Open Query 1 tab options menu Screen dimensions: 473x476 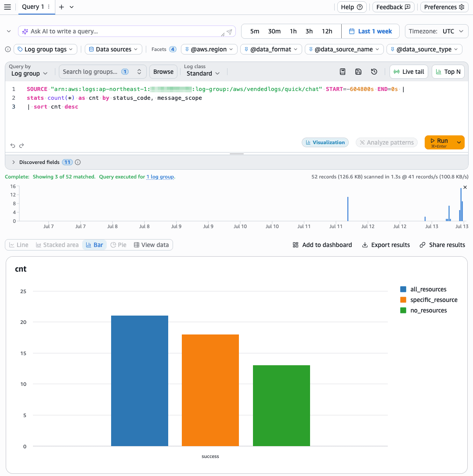coord(49,7)
